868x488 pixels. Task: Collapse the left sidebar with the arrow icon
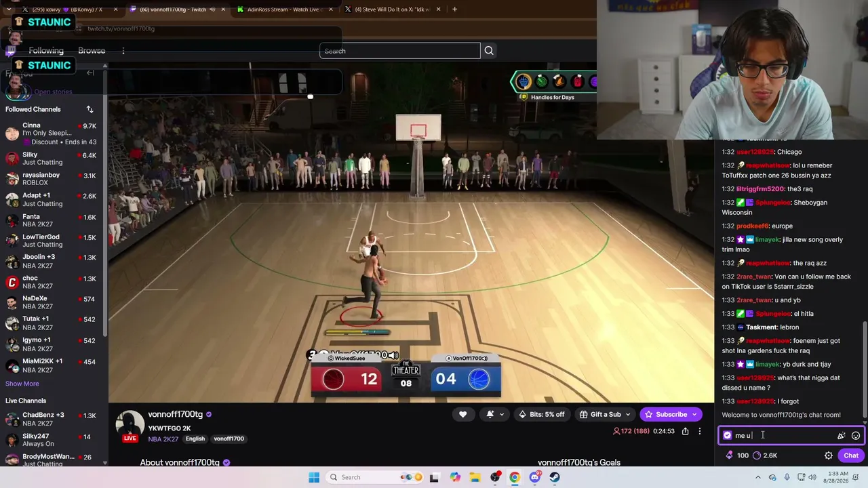[x=90, y=73]
